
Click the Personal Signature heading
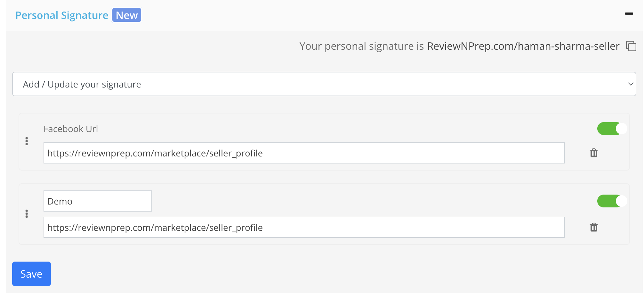click(62, 15)
